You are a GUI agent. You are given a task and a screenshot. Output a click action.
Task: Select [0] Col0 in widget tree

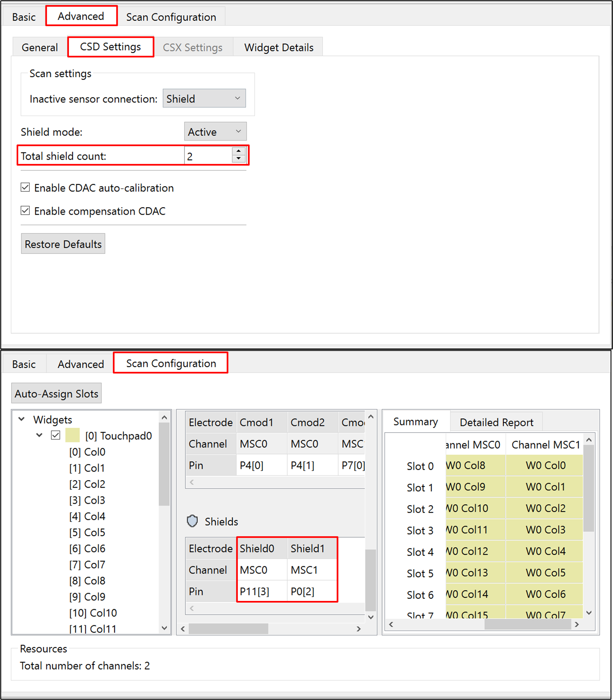coord(87,452)
